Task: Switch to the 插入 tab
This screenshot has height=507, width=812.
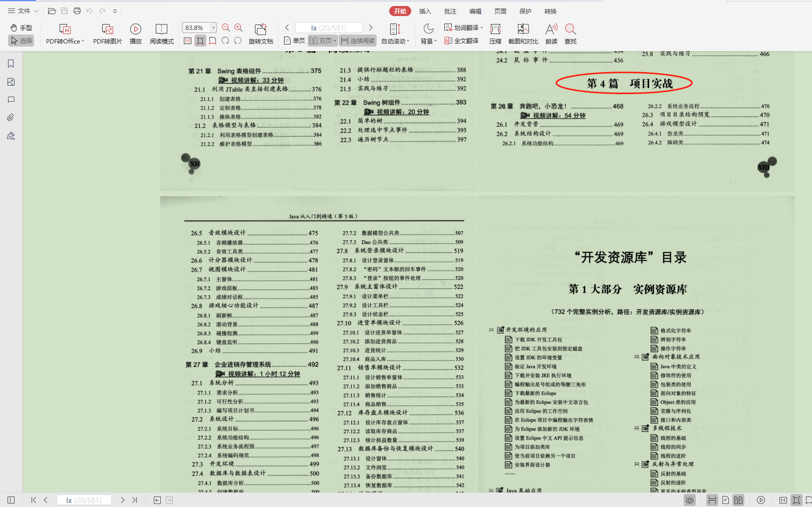Action: coord(425,11)
